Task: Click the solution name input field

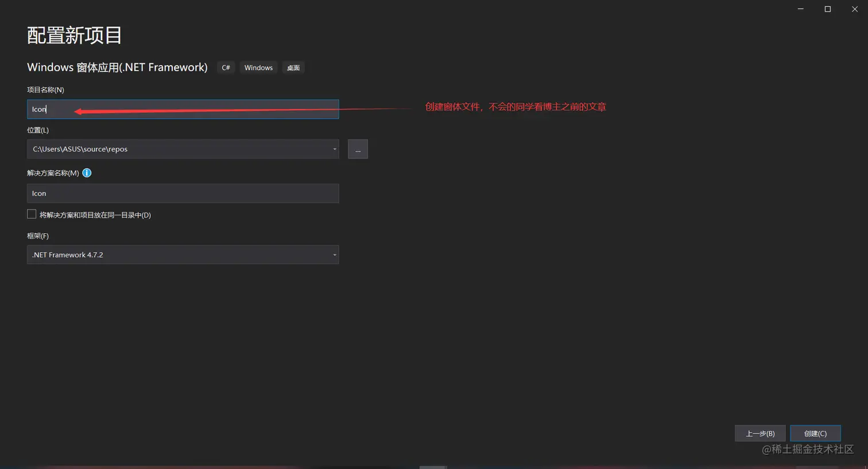Action: click(183, 193)
